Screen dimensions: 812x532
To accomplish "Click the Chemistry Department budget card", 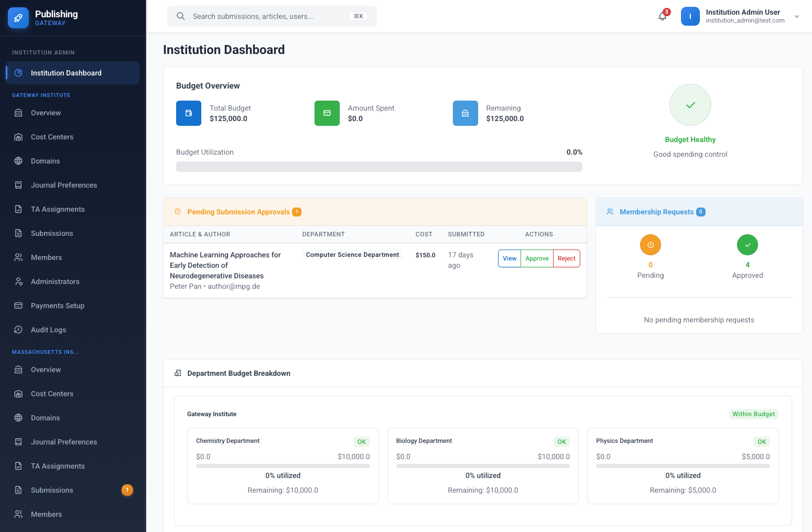I will click(283, 466).
